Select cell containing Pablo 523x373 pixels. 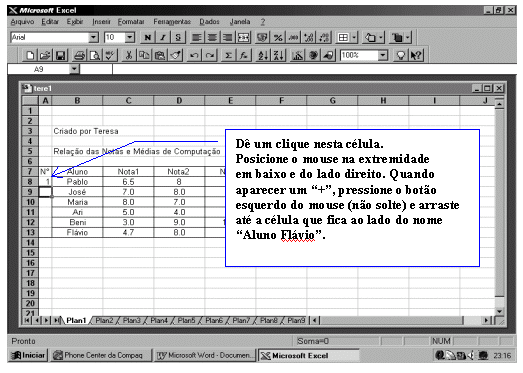pyautogui.click(x=77, y=182)
